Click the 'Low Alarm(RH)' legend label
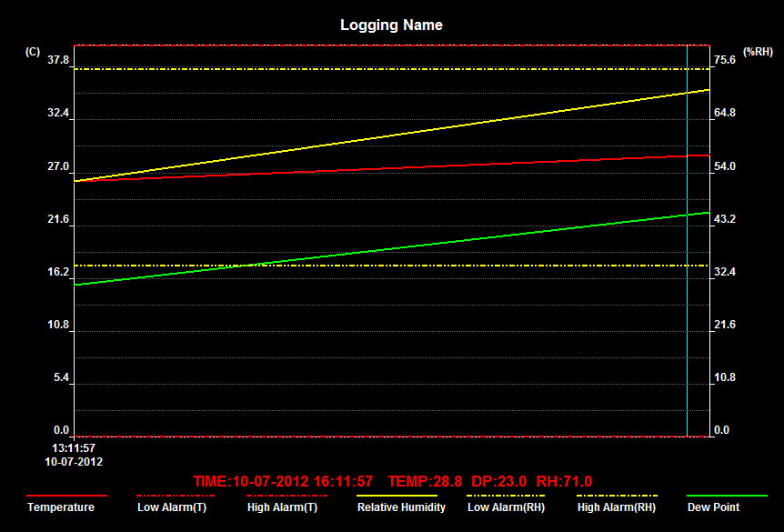 [506, 507]
